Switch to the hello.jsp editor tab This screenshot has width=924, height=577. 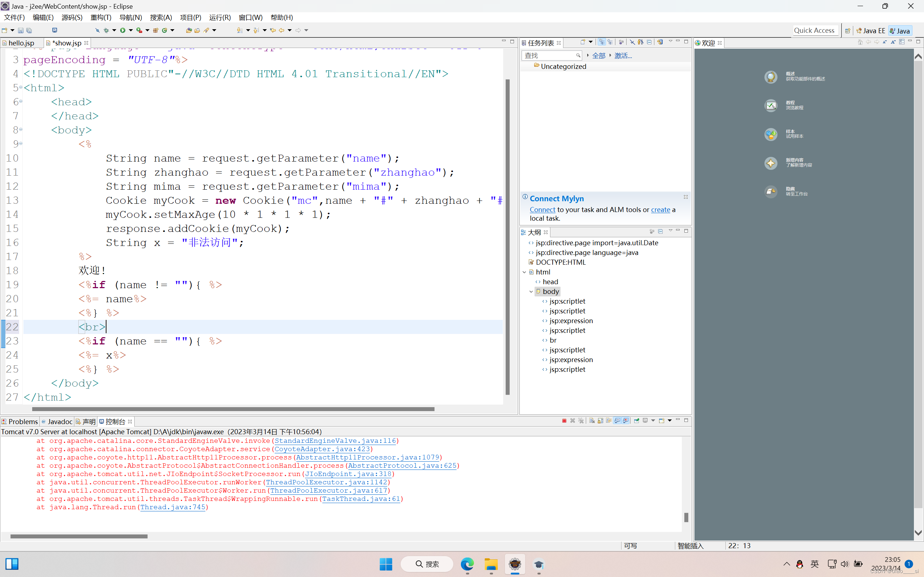[x=21, y=43]
